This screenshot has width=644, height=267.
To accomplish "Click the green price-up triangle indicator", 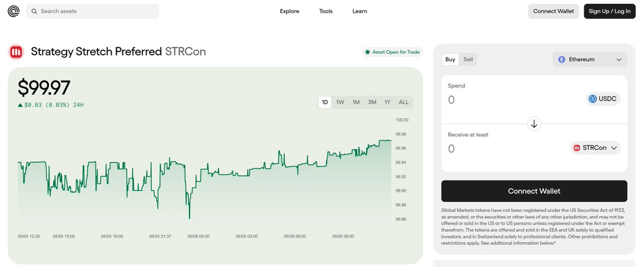I will point(20,105).
